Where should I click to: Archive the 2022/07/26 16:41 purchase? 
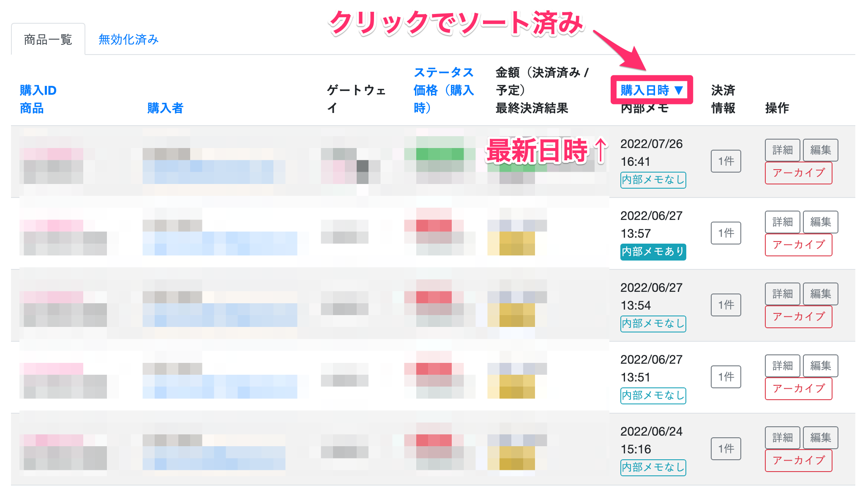click(x=798, y=173)
